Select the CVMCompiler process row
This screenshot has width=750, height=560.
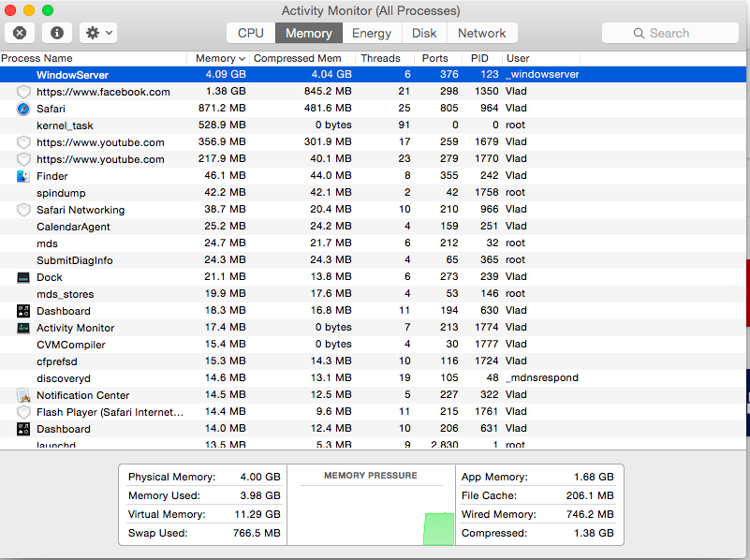pos(373,345)
